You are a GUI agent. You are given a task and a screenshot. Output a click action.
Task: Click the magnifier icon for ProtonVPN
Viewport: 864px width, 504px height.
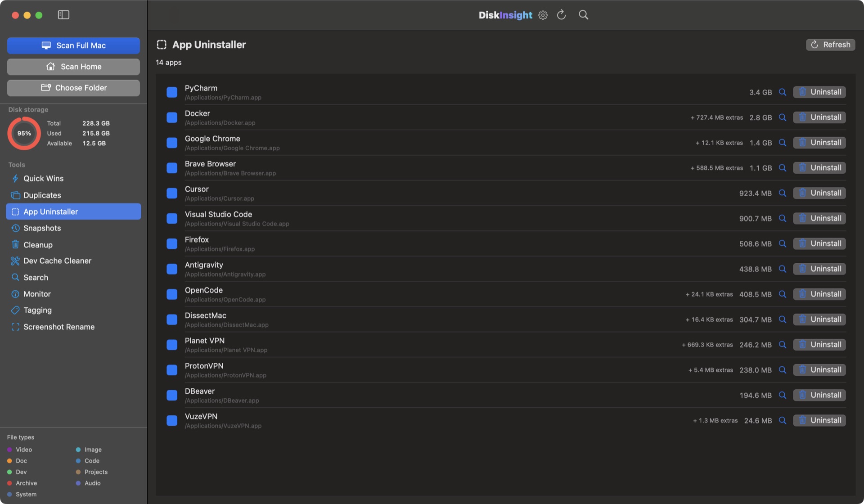[x=783, y=369]
